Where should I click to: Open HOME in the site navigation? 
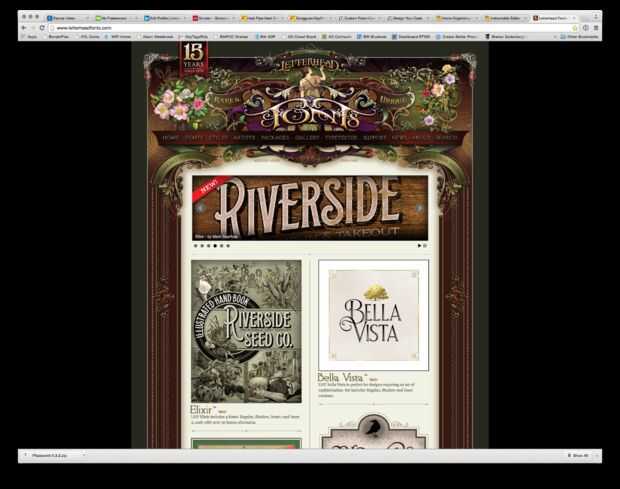coord(170,138)
